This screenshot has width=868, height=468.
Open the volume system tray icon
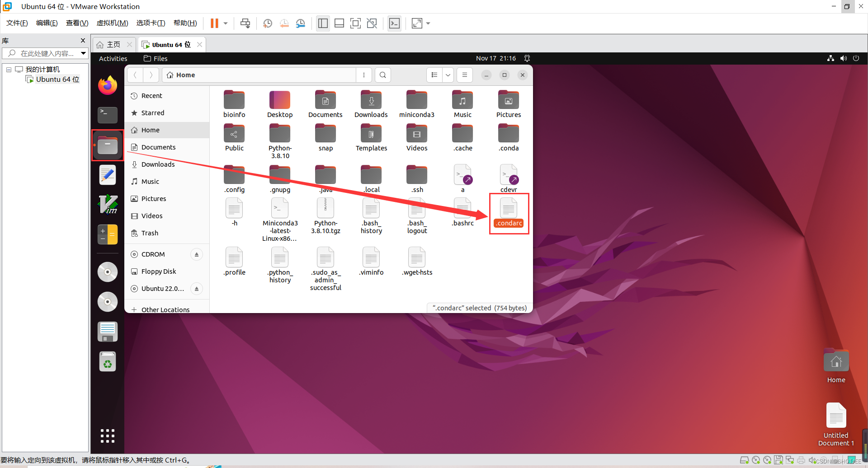(843, 58)
